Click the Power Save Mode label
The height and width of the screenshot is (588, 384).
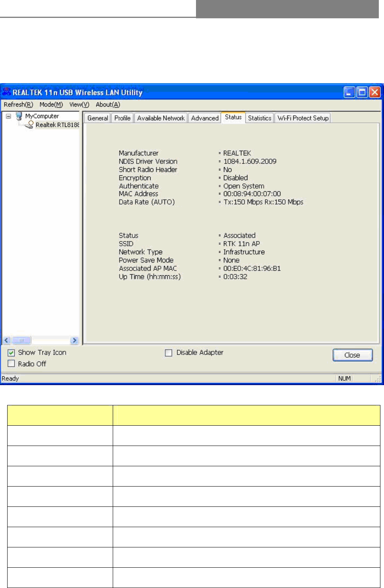click(146, 260)
